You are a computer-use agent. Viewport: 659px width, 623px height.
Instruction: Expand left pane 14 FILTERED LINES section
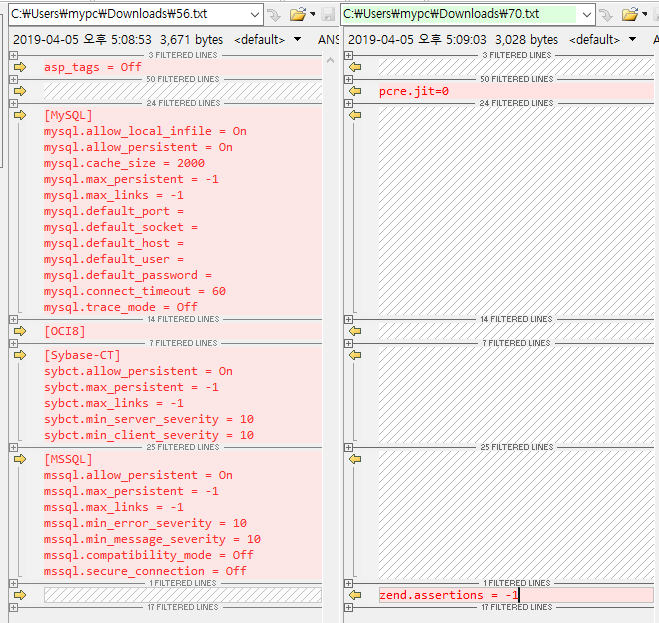coord(13,319)
